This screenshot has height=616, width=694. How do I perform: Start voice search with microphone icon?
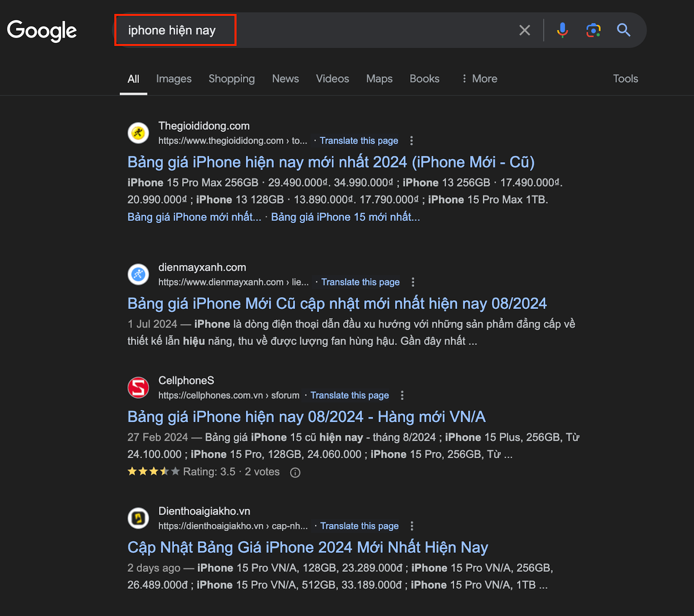pyautogui.click(x=562, y=30)
